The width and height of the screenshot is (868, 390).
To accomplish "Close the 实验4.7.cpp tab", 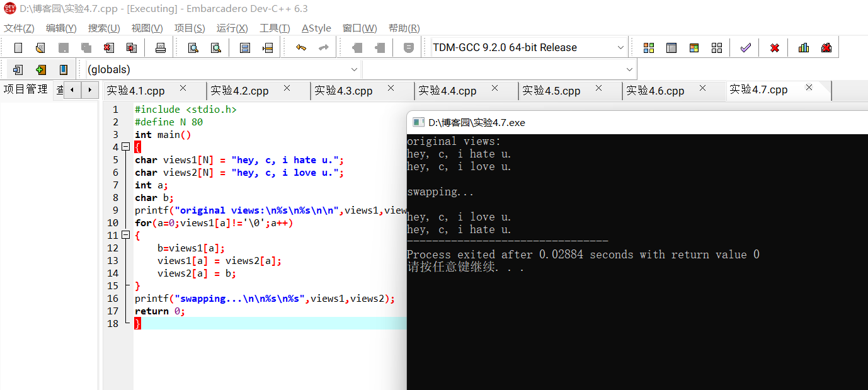I will pyautogui.click(x=809, y=88).
